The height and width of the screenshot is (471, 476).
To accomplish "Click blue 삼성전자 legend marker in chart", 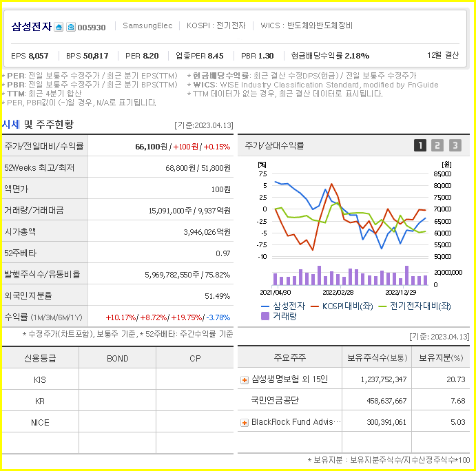I will click(265, 306).
